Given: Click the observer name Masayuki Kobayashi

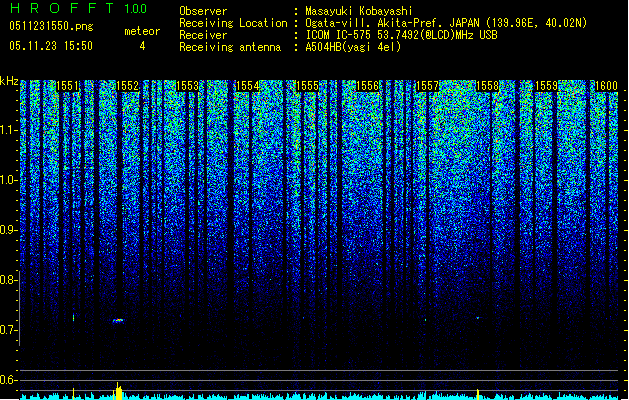Looking at the screenshot, I should click(359, 11).
